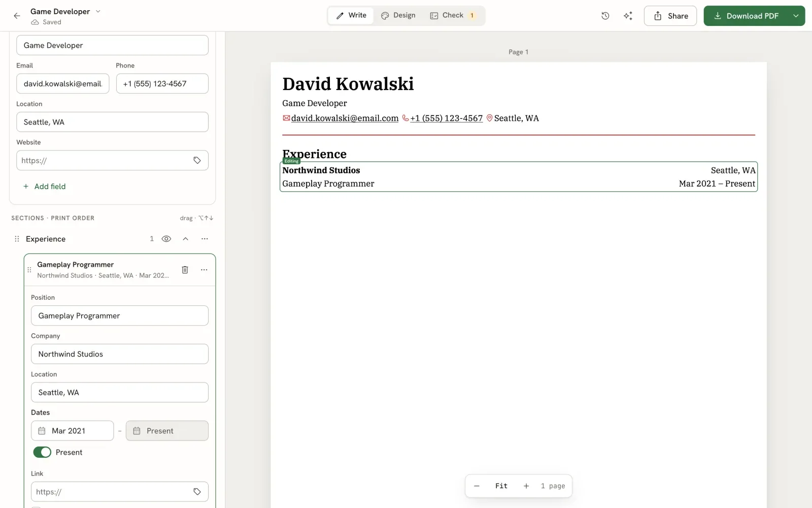Click the Position input field
This screenshot has height=508, width=812.
click(120, 315)
